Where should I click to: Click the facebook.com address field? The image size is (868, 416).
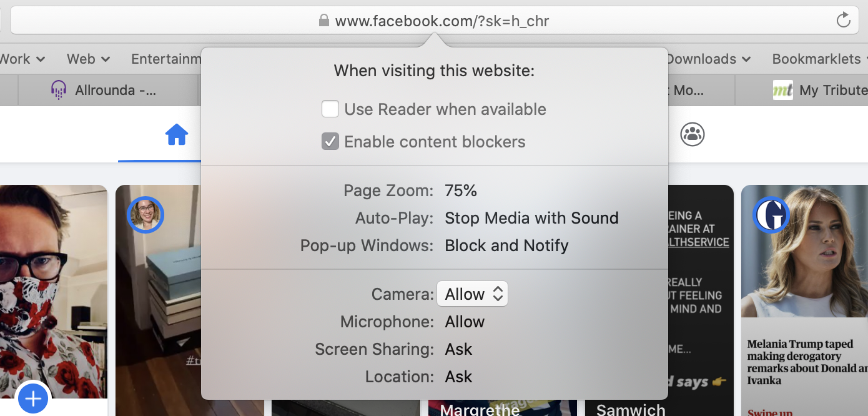[434, 21]
